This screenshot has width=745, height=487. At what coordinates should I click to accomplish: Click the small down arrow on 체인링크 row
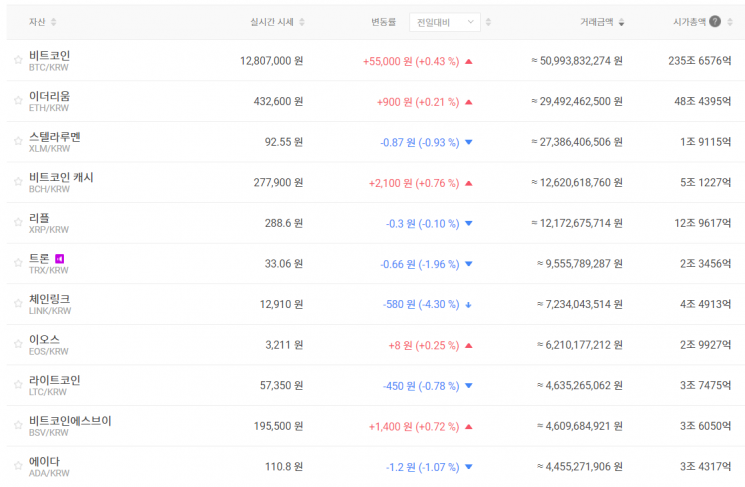pos(468,305)
